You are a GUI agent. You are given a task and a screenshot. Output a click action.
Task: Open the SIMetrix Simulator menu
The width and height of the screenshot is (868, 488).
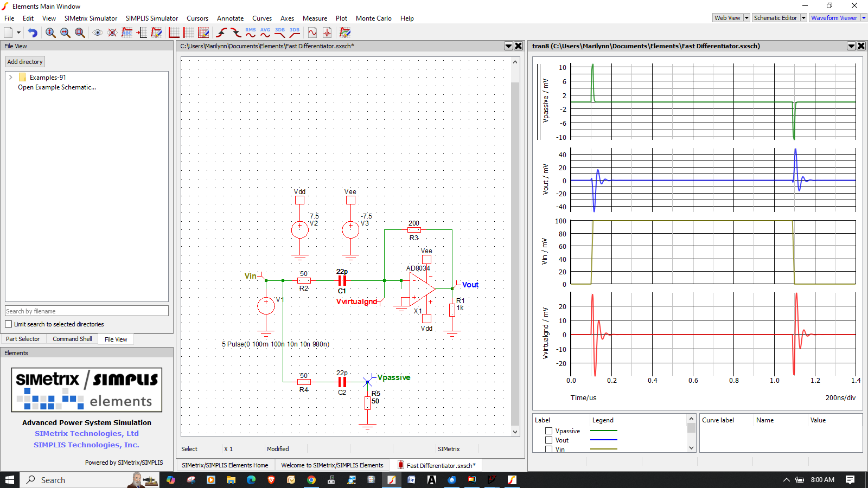click(x=91, y=18)
